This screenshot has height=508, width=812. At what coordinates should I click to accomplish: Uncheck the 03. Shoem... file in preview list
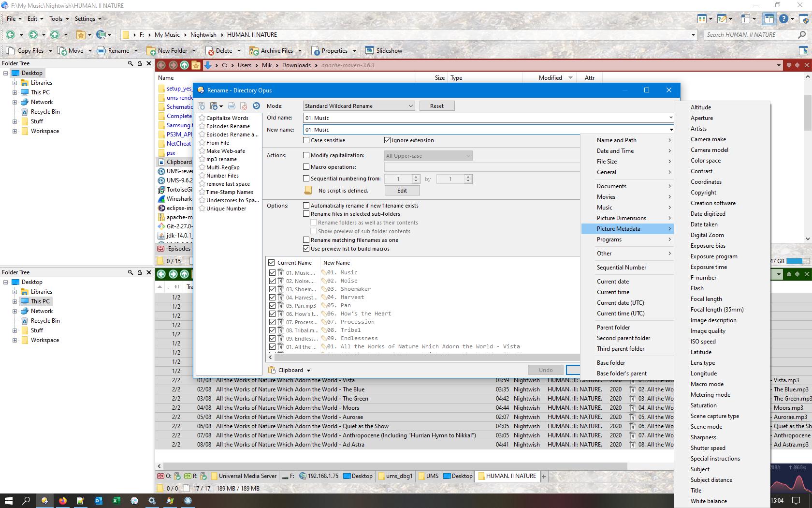click(272, 289)
